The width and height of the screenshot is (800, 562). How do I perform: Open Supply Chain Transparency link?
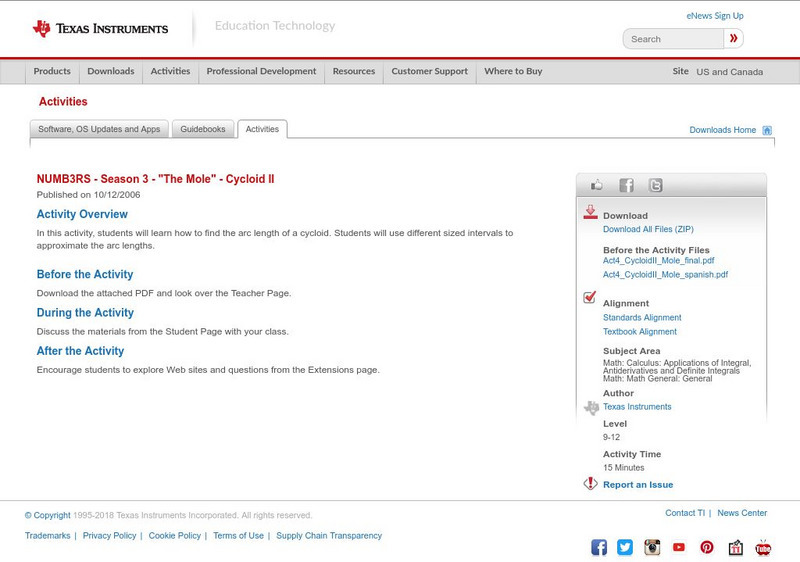pos(329,535)
